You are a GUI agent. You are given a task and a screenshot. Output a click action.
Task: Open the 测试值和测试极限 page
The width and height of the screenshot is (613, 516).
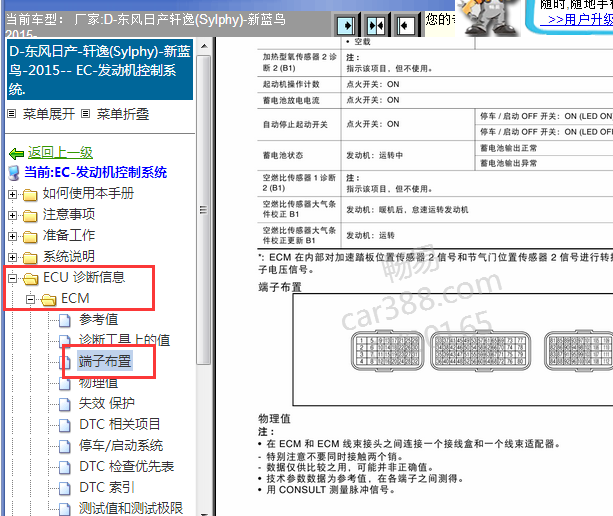click(x=131, y=508)
